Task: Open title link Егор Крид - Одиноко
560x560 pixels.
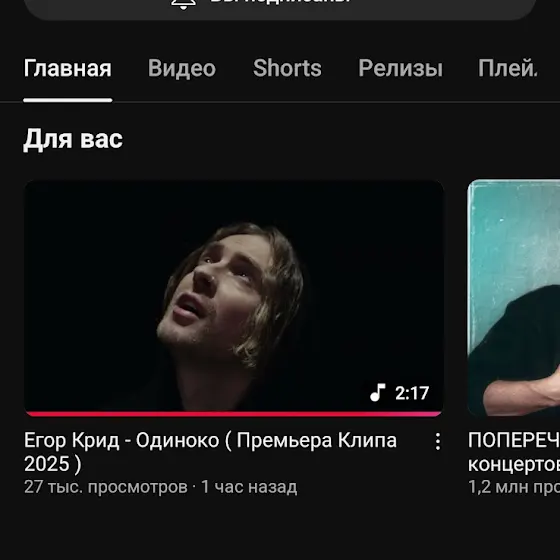Action: point(210,452)
